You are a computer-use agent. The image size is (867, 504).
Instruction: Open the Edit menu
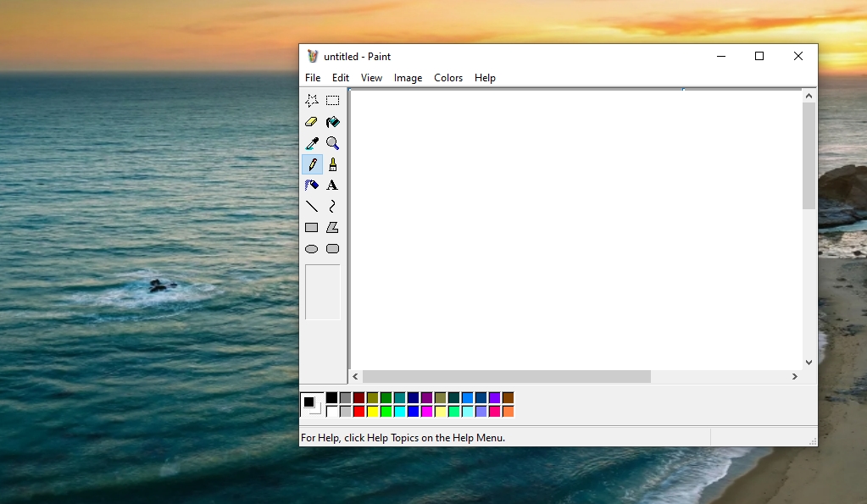pos(340,78)
